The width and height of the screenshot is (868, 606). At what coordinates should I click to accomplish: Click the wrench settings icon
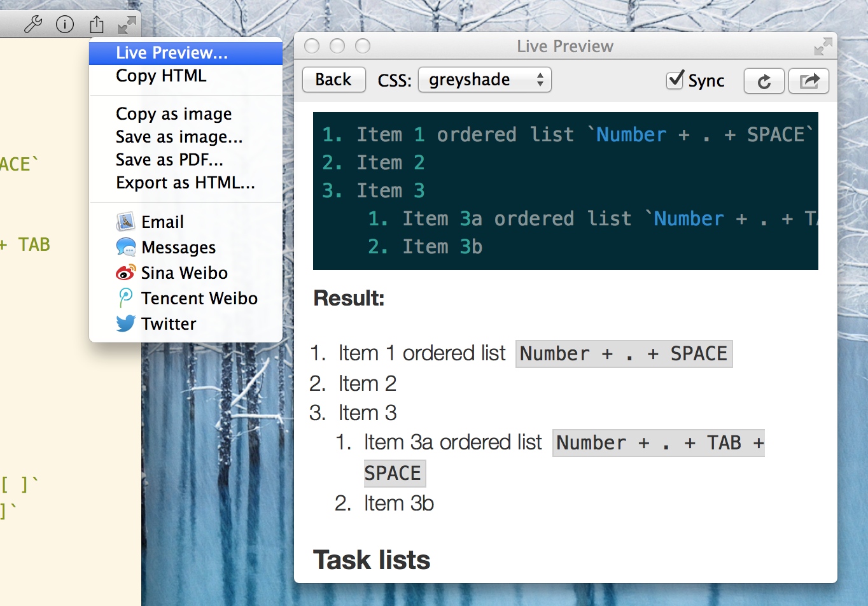[32, 24]
